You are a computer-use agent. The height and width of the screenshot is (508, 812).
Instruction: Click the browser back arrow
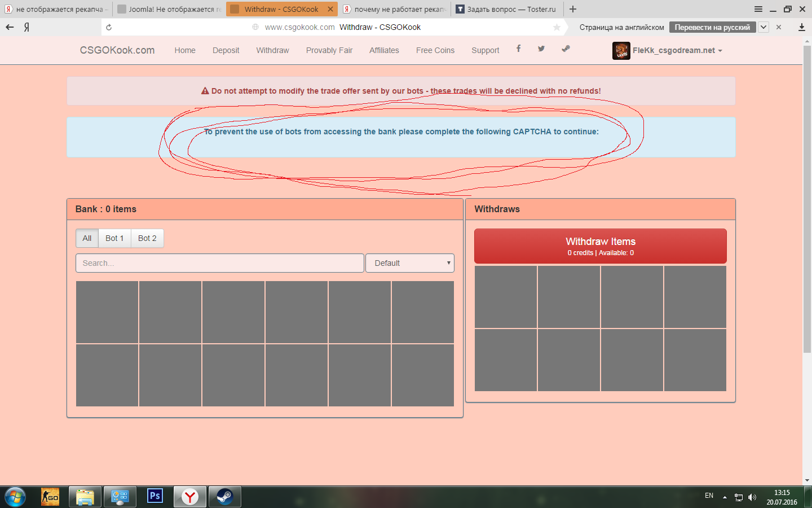[10, 27]
